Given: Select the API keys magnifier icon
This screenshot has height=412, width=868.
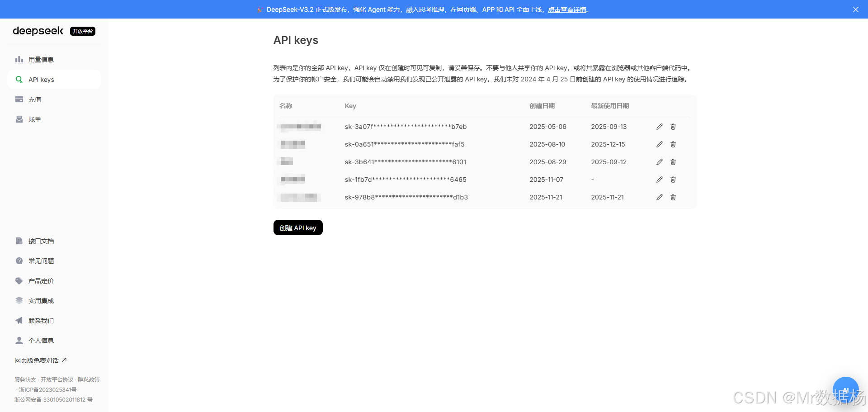Looking at the screenshot, I should (x=19, y=79).
